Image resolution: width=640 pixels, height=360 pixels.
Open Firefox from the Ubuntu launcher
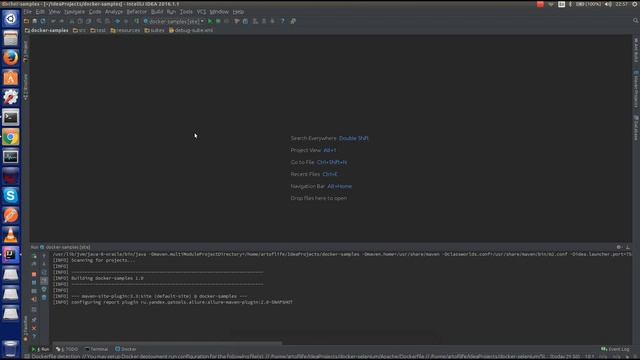coord(11,58)
